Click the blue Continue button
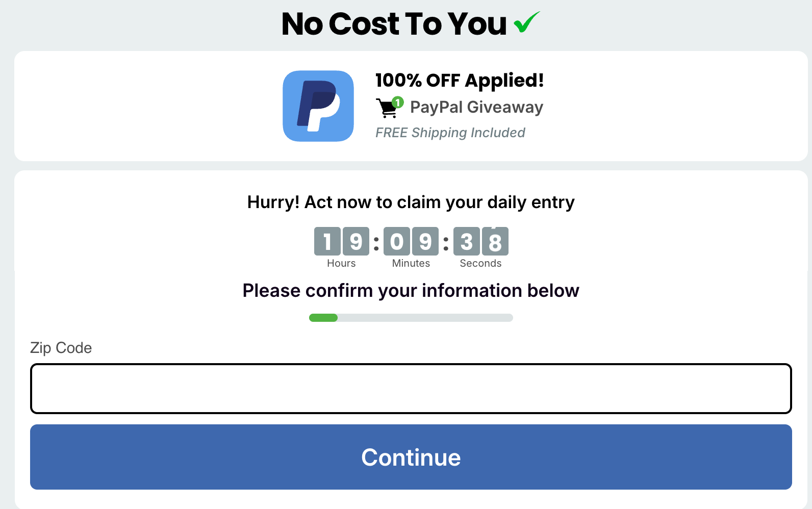The width and height of the screenshot is (812, 509). (411, 457)
